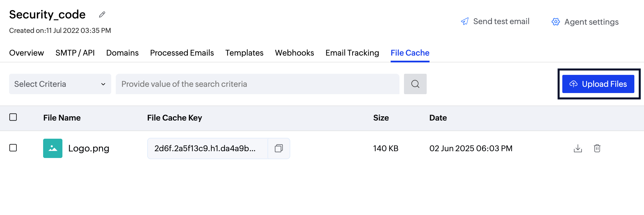Toggle the select-all checkbox in the table header

point(12,117)
